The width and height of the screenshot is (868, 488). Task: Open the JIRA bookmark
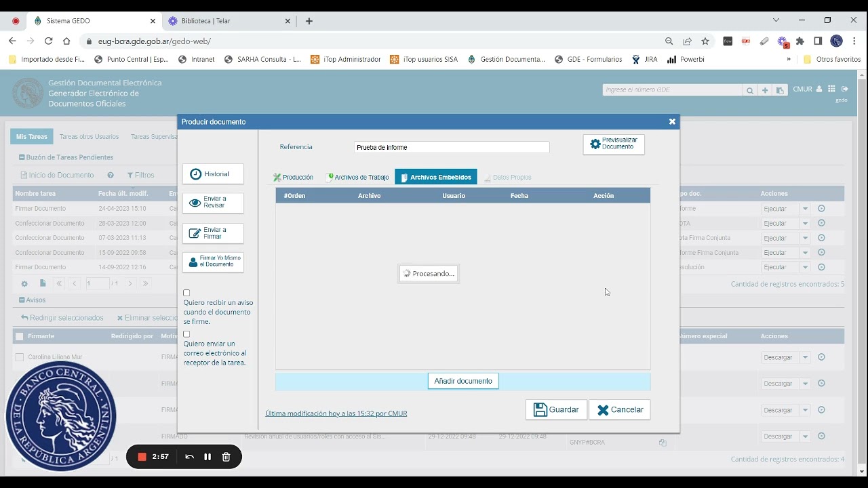click(644, 59)
